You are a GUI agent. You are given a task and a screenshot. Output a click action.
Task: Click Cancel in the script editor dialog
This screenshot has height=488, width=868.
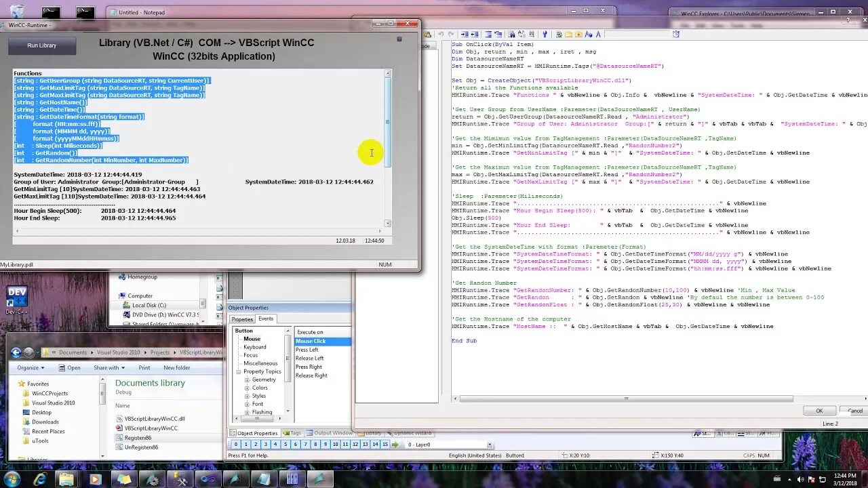click(855, 411)
